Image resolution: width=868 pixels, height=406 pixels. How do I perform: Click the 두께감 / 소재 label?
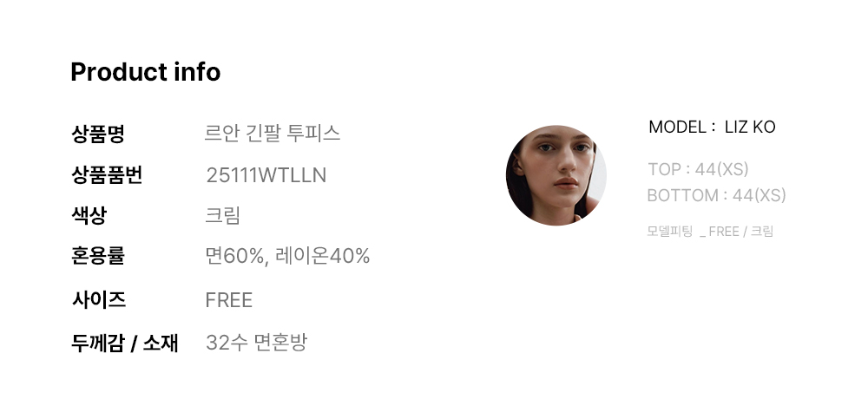[x=124, y=343]
